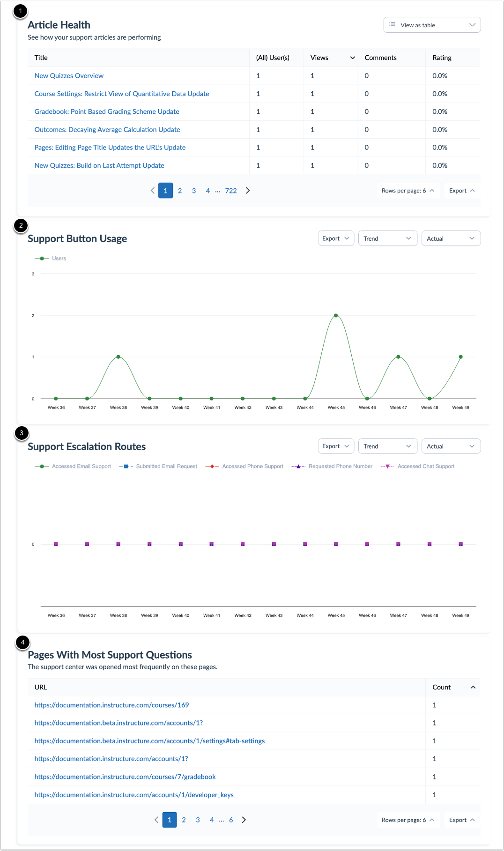Sort Article Health table by Views arrow

tap(353, 58)
